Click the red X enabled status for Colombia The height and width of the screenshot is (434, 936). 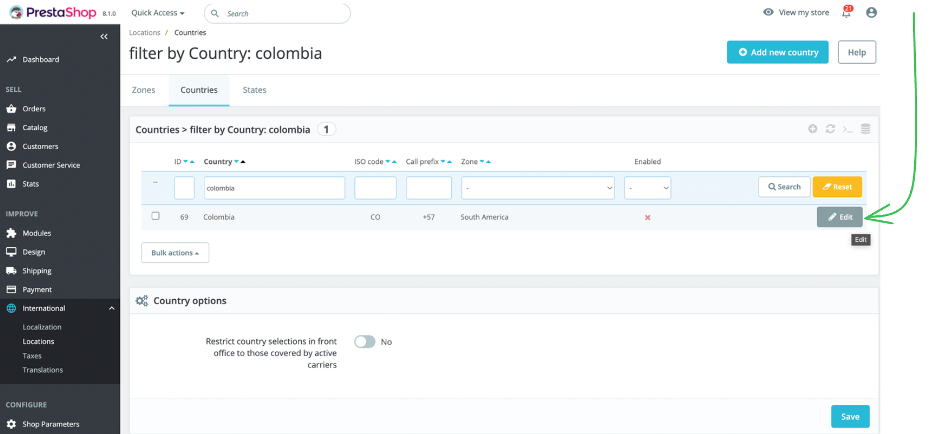tap(647, 217)
